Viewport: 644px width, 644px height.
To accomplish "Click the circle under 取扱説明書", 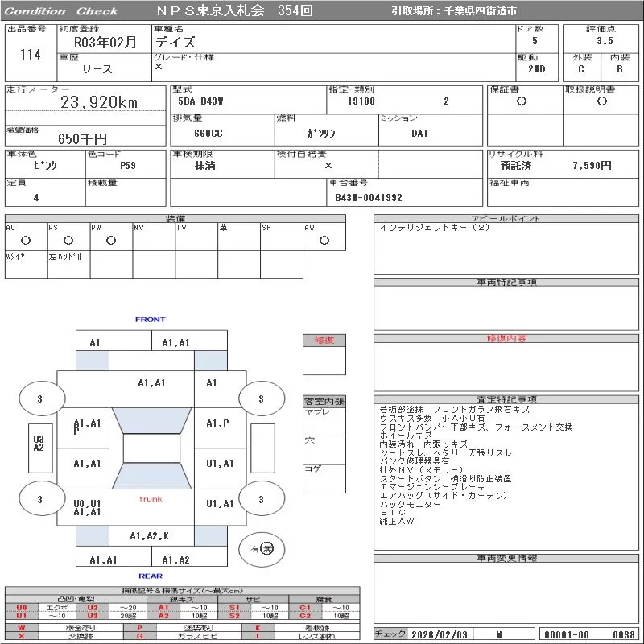I will [x=601, y=101].
